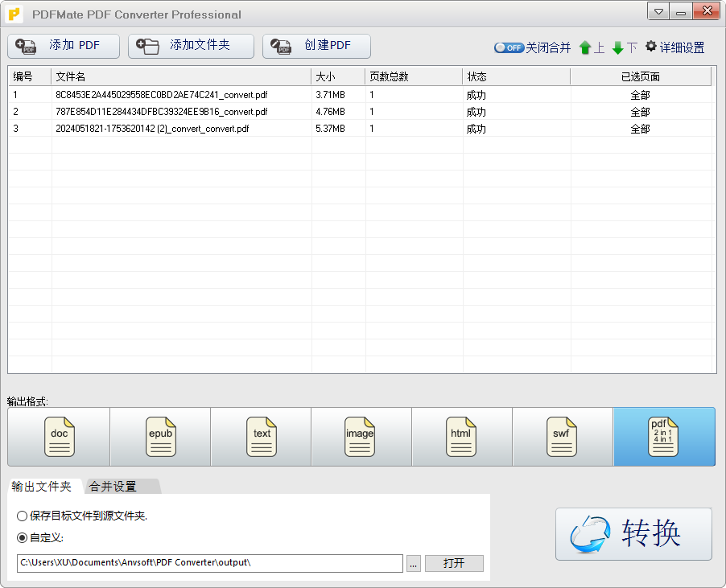Pick the image output format icon
This screenshot has height=588, width=726.
click(x=361, y=437)
